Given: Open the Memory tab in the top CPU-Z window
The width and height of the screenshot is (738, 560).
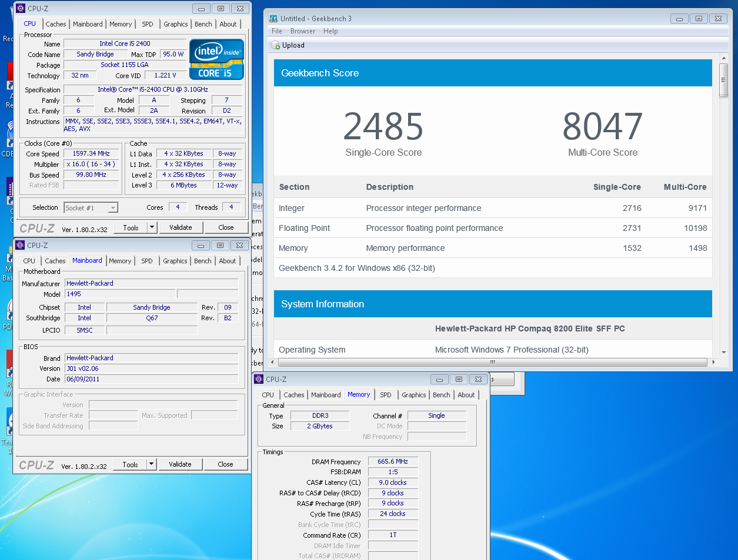Looking at the screenshot, I should click(x=121, y=24).
